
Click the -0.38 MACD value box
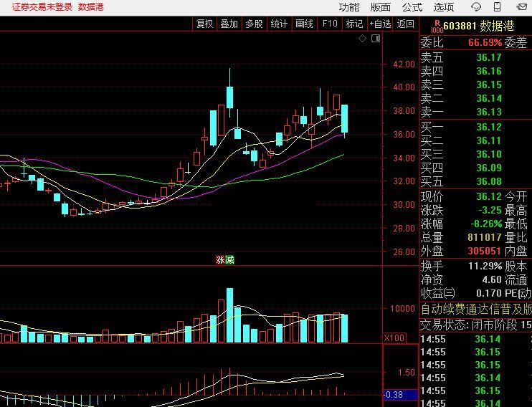pyautogui.click(x=400, y=395)
